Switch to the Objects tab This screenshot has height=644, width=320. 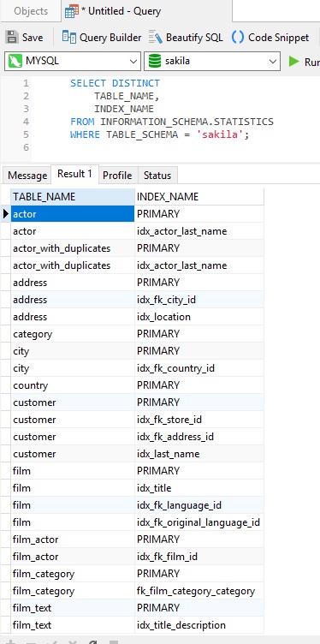31,11
